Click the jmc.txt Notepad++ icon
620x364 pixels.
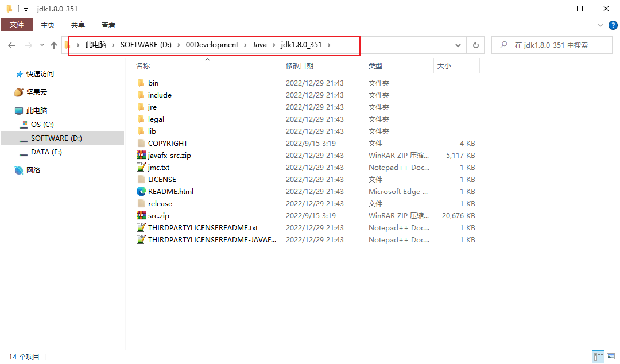pyautogui.click(x=141, y=168)
